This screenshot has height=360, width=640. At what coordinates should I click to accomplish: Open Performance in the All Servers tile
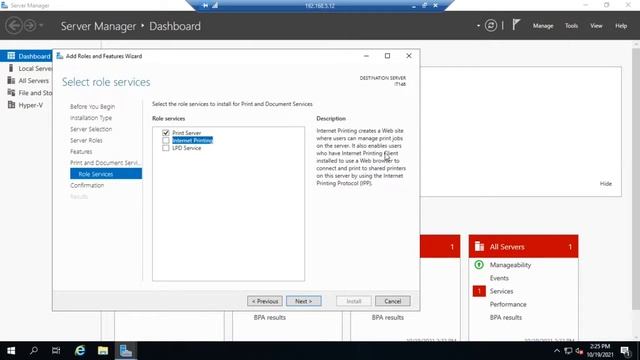click(x=508, y=304)
